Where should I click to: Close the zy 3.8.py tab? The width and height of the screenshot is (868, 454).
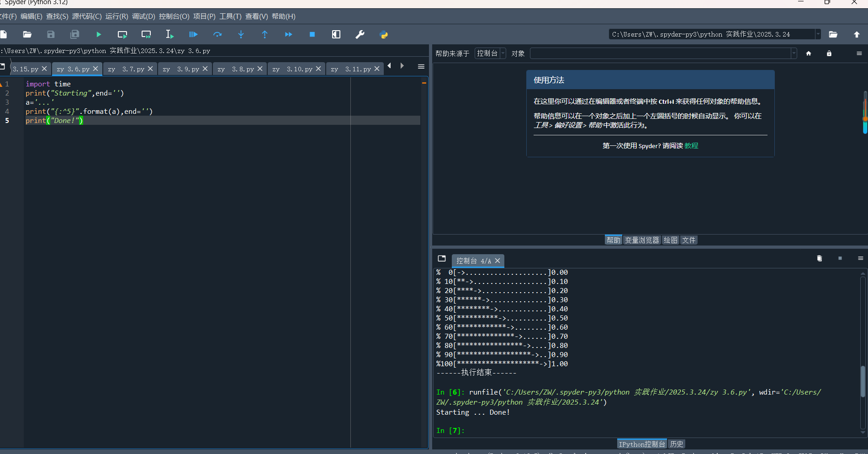[x=260, y=69]
